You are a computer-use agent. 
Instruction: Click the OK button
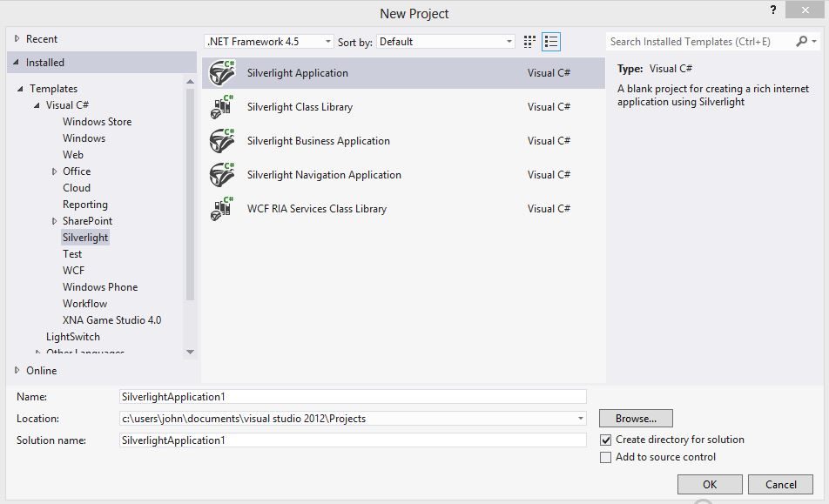[710, 485]
